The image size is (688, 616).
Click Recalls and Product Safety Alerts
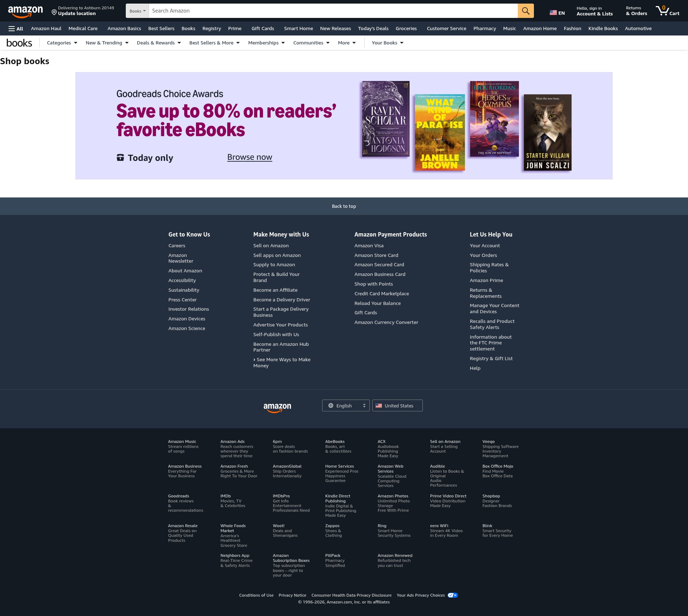(x=492, y=324)
